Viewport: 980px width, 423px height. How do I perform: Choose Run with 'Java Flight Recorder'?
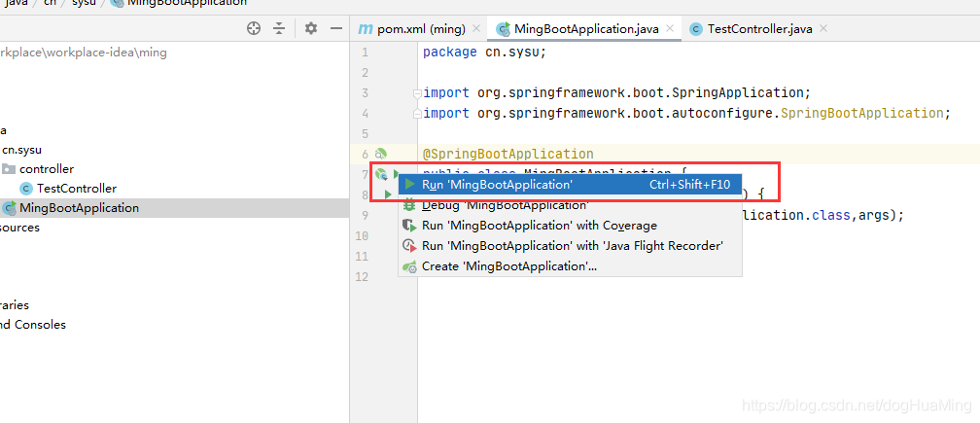[570, 246]
